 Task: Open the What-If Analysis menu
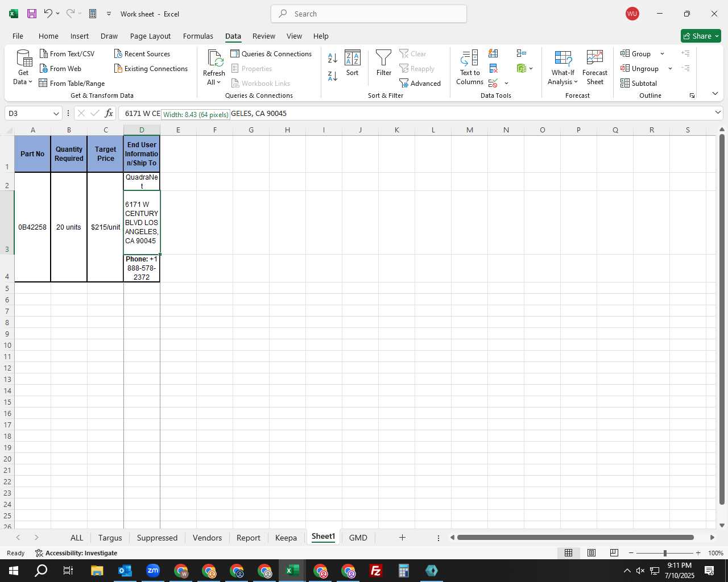(562, 67)
